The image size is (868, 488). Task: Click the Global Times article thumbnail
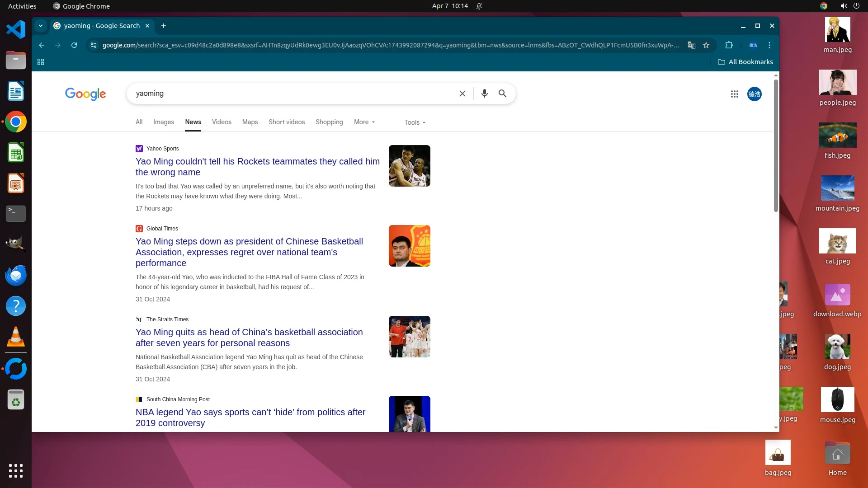pos(409,246)
